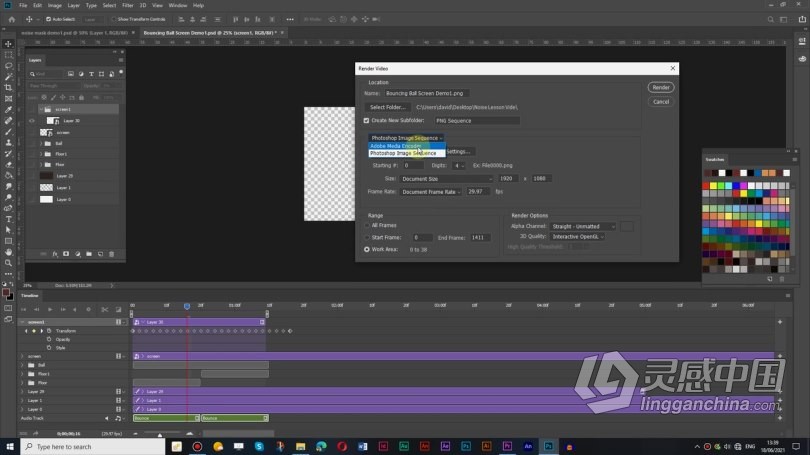Viewport: 810px width, 455px height.
Task: Select the Brush tool
Action: (x=8, y=132)
